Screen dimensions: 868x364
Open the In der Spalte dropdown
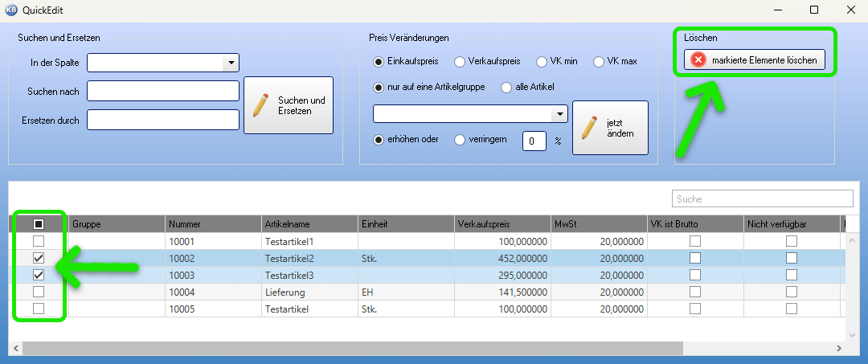coord(231,63)
